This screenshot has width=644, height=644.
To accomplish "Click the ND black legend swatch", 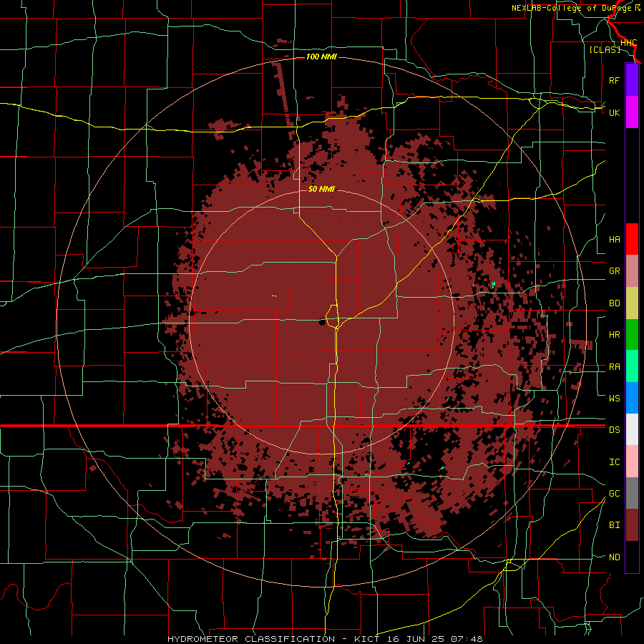I will point(632,557).
